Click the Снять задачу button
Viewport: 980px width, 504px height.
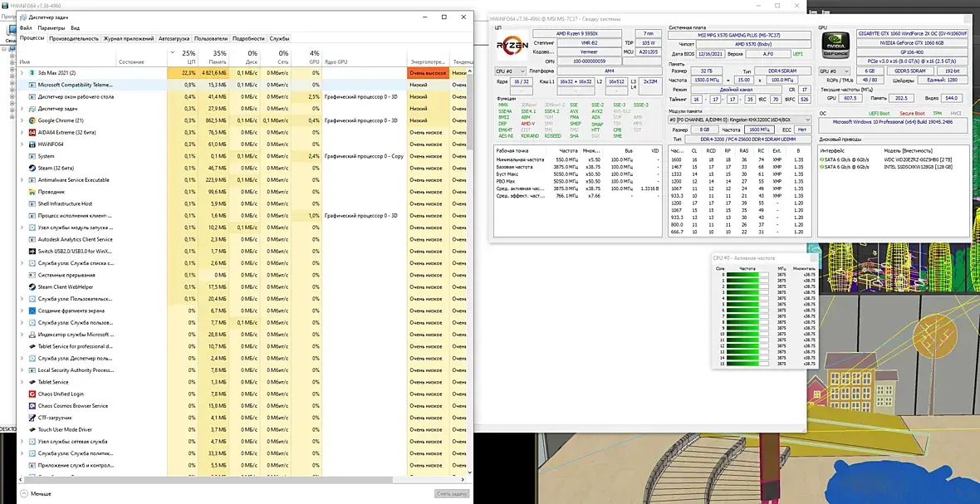coord(451,493)
